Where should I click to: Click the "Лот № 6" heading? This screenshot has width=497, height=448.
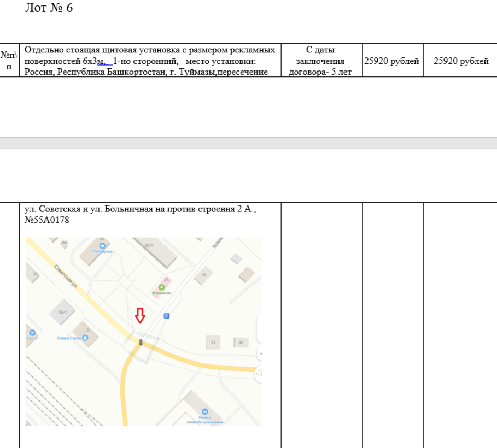coord(49,8)
